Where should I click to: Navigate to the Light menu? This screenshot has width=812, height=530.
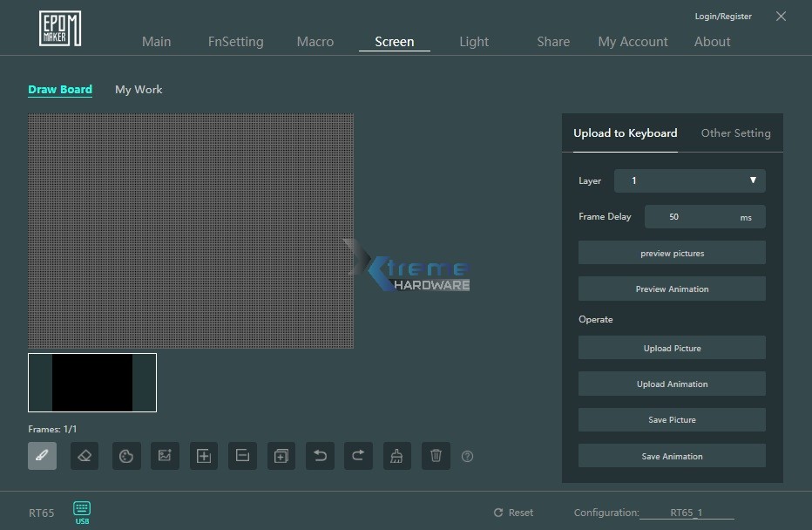click(x=474, y=41)
